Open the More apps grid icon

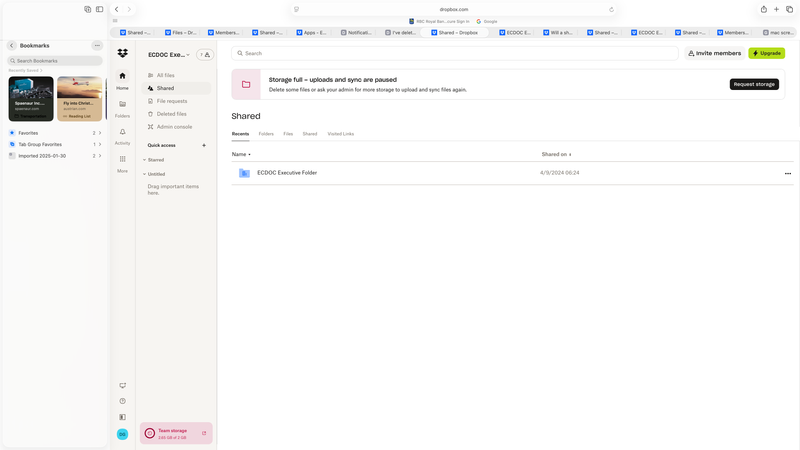tap(122, 159)
